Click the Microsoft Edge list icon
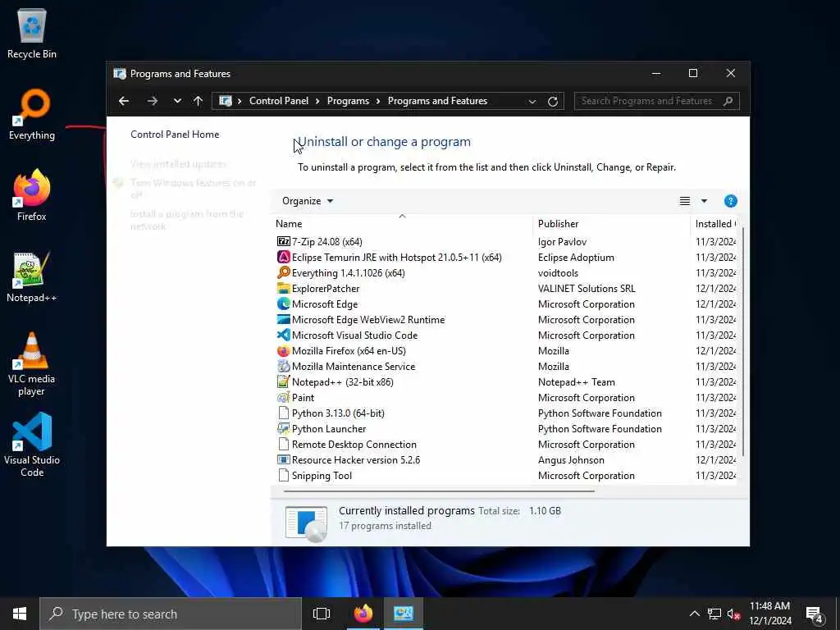This screenshot has height=630, width=840. pyautogui.click(x=283, y=304)
